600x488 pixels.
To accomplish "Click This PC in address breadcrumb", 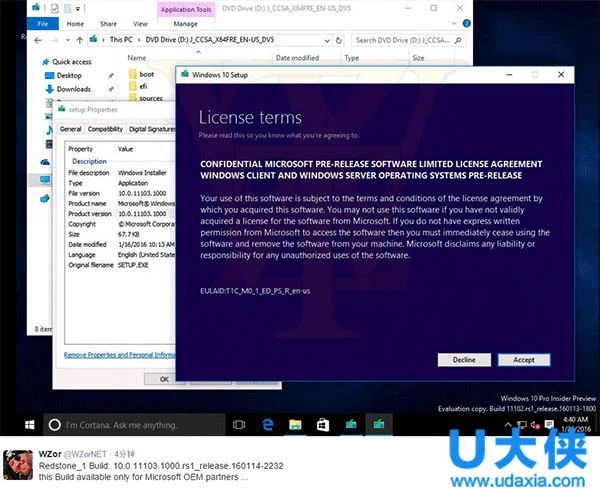I will 121,39.
